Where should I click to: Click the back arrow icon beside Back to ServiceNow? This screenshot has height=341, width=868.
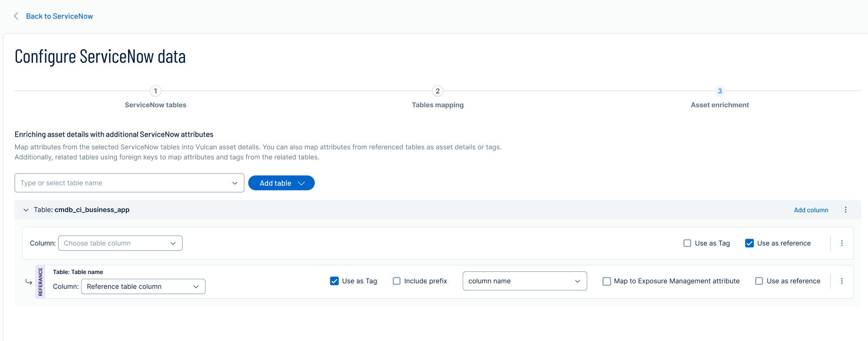coord(16,16)
